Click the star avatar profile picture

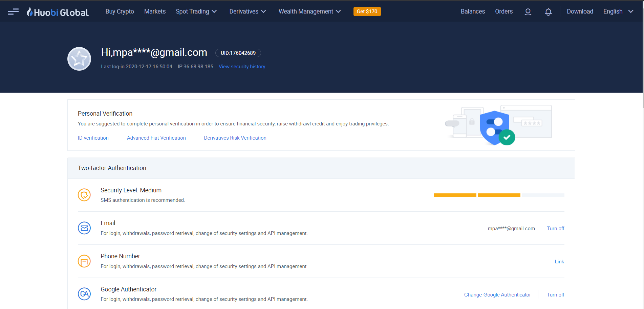[x=79, y=59]
